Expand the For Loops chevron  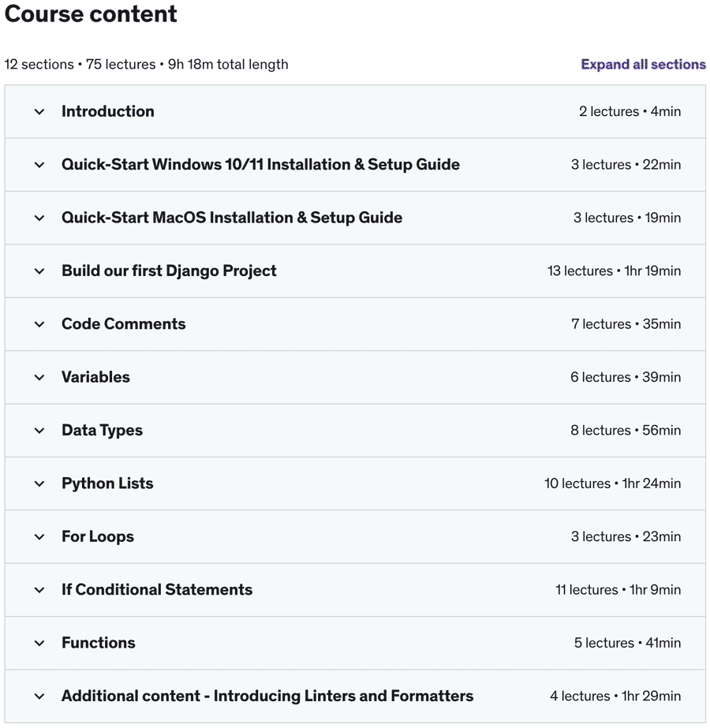pos(39,537)
